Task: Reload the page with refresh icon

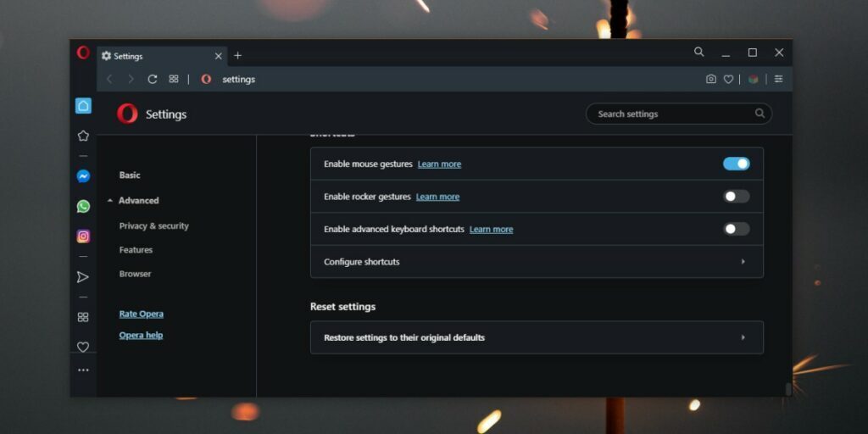Action: [x=153, y=79]
